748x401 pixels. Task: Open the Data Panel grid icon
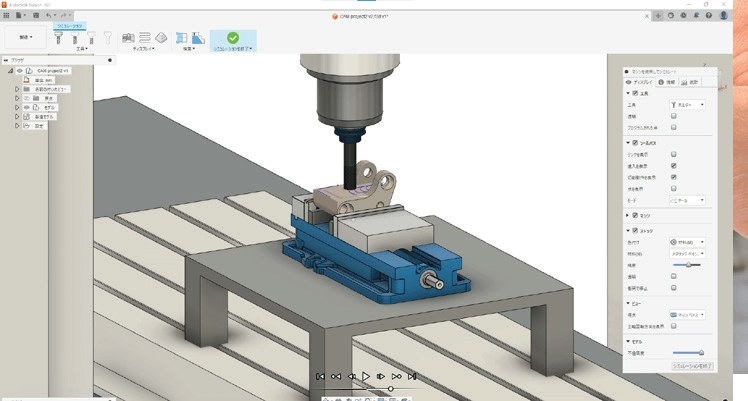7,17
